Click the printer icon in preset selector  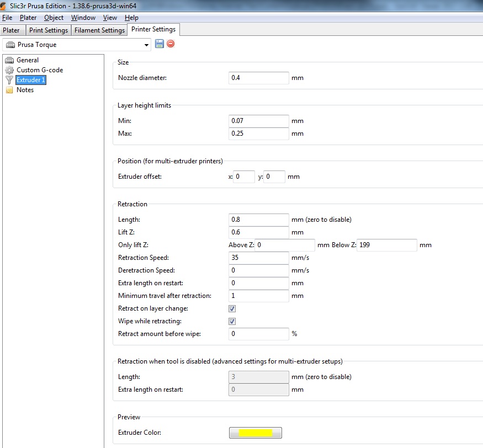(x=10, y=45)
